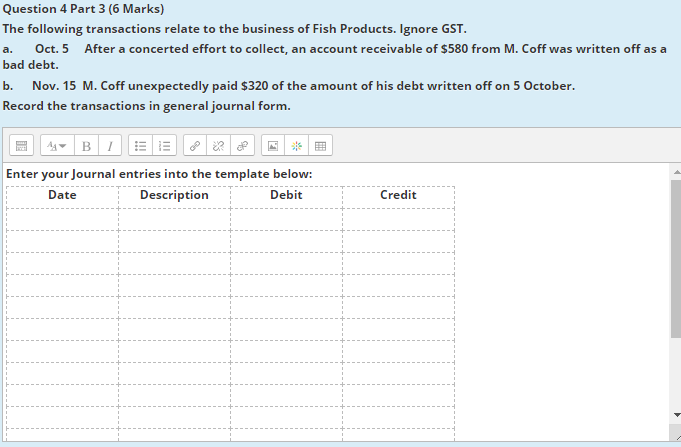Click the Date column header cell
The height and width of the screenshot is (447, 681).
[63, 197]
